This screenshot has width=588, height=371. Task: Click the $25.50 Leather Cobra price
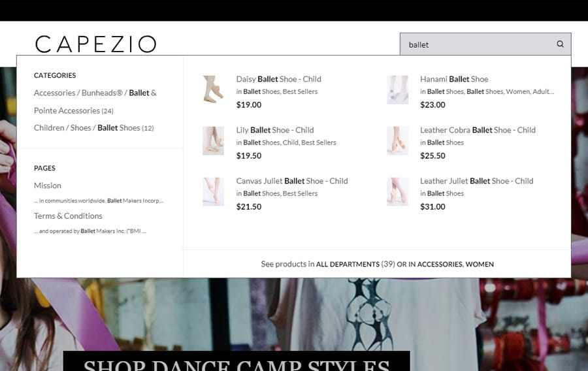433,156
